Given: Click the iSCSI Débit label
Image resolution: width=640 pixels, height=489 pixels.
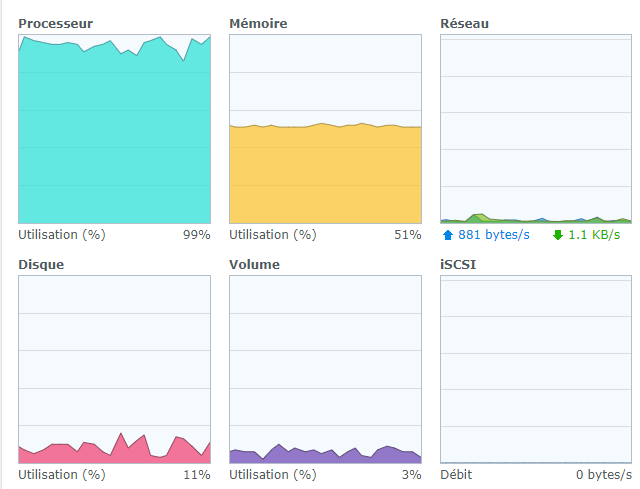Looking at the screenshot, I should pyautogui.click(x=456, y=475).
